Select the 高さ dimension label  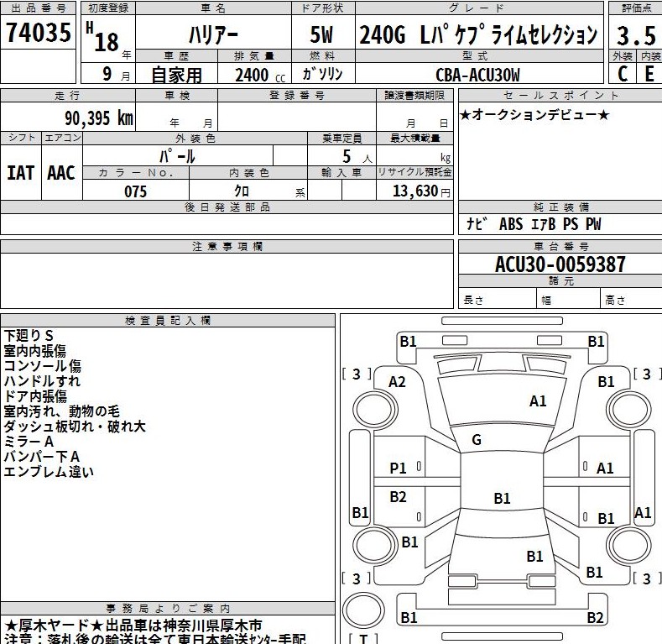click(x=615, y=300)
